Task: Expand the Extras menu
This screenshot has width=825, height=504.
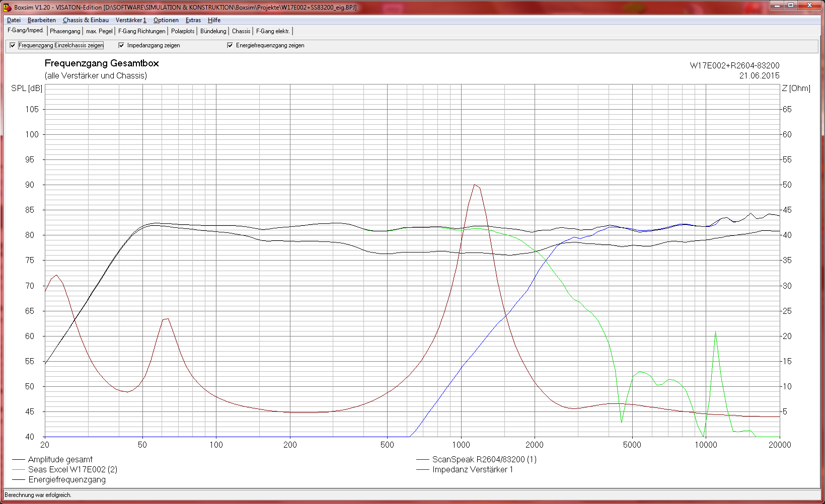Action: pyautogui.click(x=193, y=20)
